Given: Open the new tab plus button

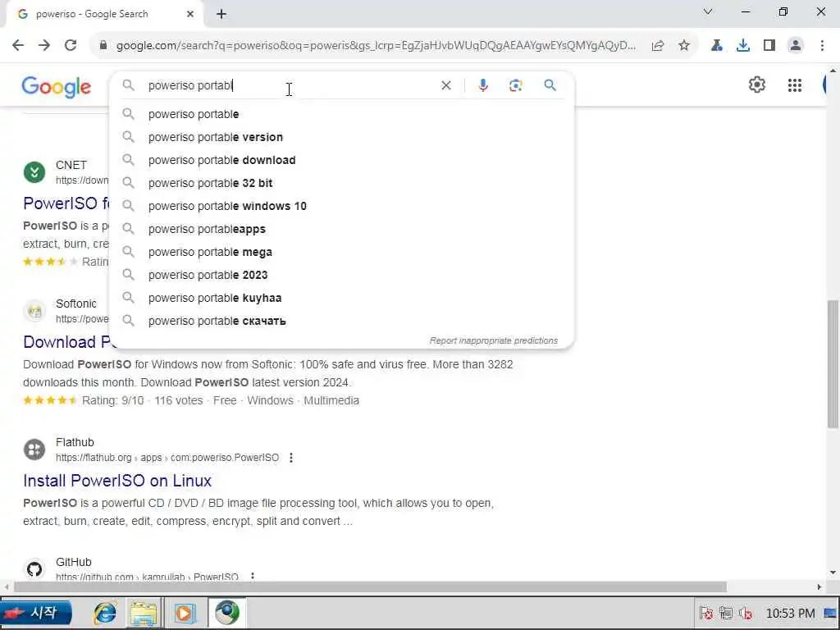Looking at the screenshot, I should point(221,15).
